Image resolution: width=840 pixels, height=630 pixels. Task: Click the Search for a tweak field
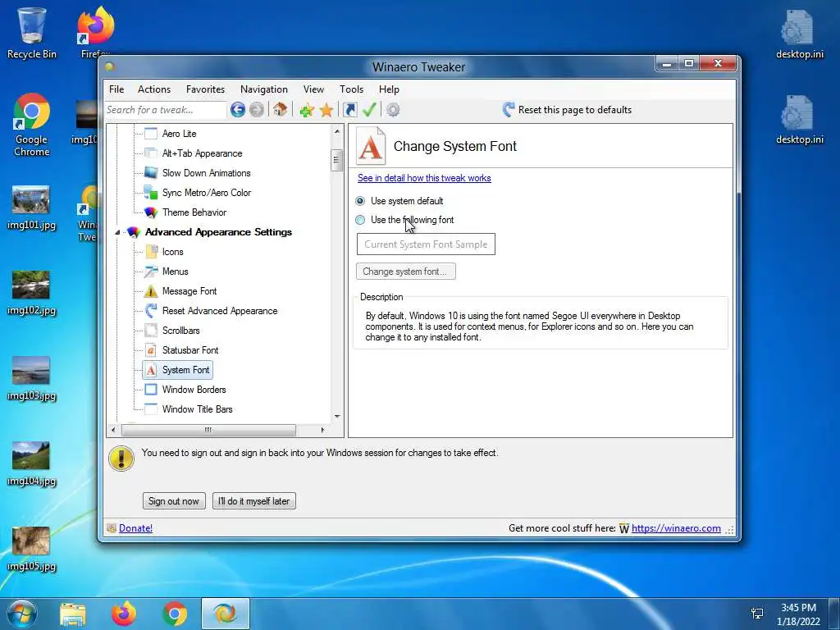coord(165,110)
